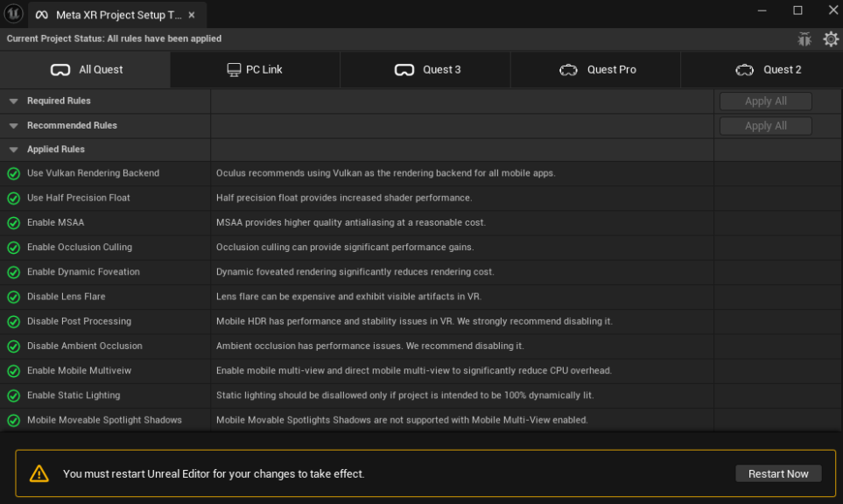Apply all Recommended Rules
843x504 pixels.
click(766, 126)
